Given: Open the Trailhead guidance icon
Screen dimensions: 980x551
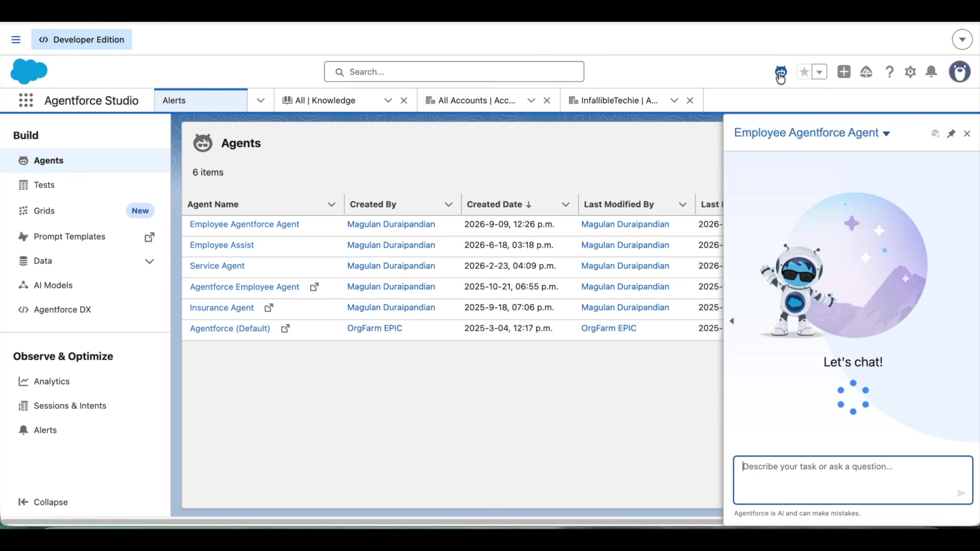Looking at the screenshot, I should click(866, 72).
